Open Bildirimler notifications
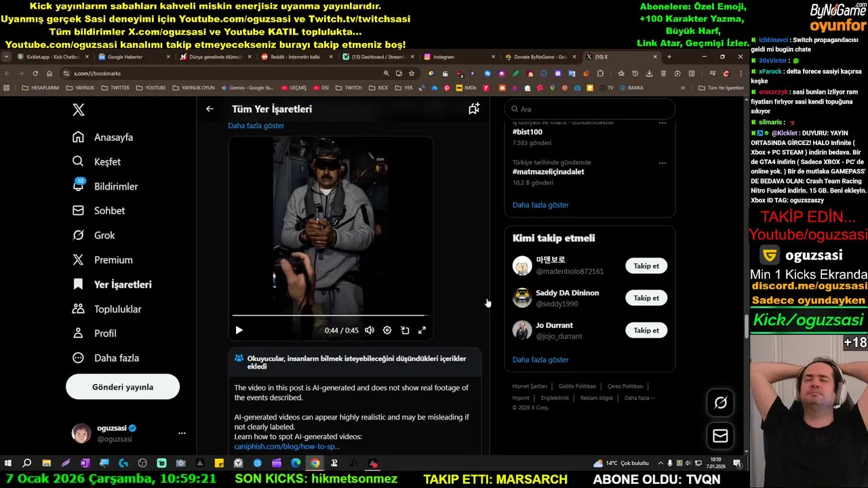 point(106,186)
